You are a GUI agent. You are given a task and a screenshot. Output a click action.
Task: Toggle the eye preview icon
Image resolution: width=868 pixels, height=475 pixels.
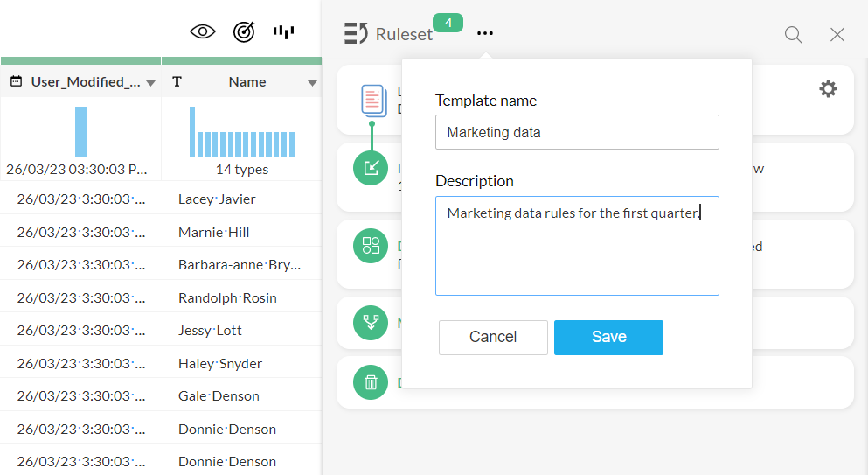[x=203, y=32]
